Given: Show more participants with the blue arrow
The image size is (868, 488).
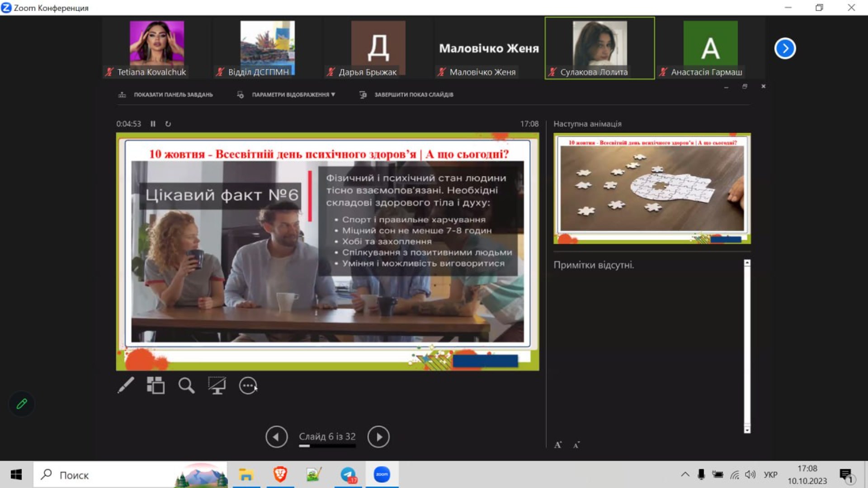Looking at the screenshot, I should coord(785,48).
